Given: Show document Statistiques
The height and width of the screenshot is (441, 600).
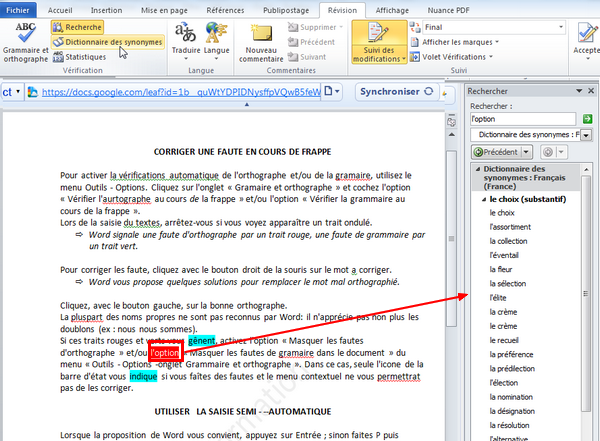Looking at the screenshot, I should click(79, 57).
